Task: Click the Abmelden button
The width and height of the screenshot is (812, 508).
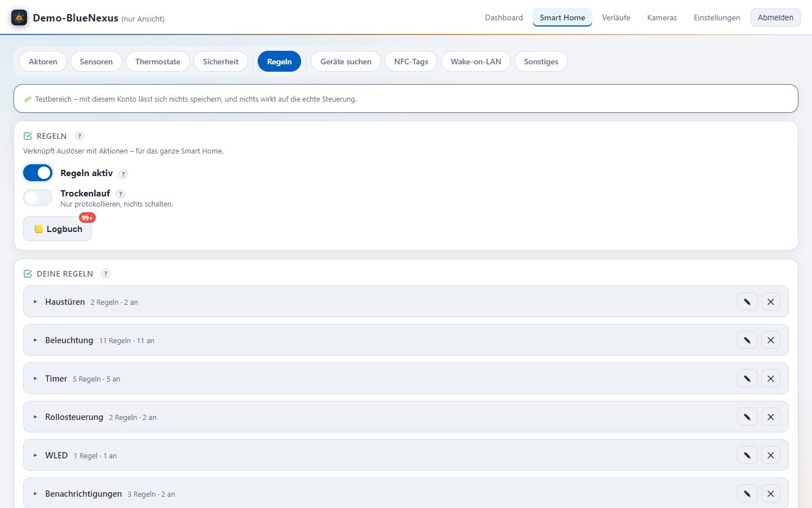Action: point(775,17)
